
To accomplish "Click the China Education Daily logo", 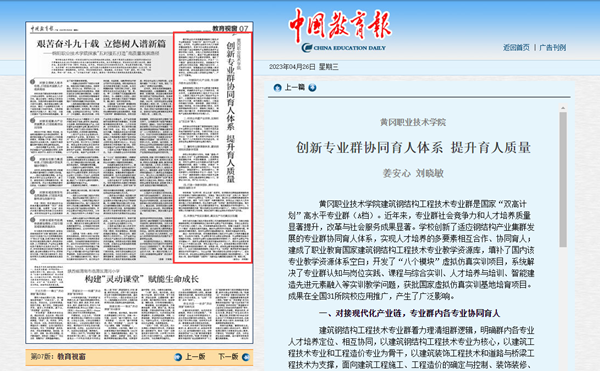I will coord(340,30).
